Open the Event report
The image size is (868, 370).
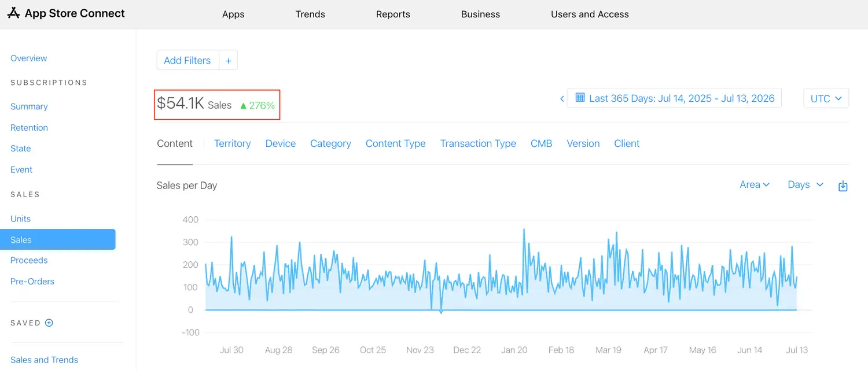[21, 170]
